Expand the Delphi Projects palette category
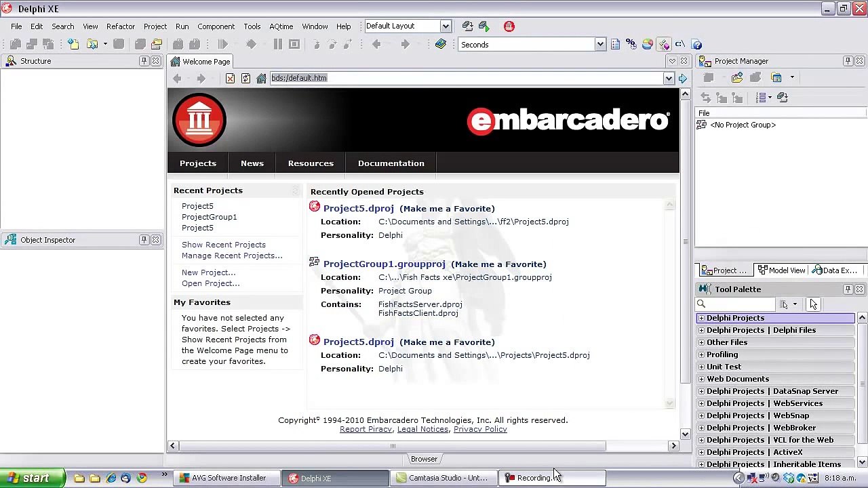The width and height of the screenshot is (868, 488). tap(701, 318)
